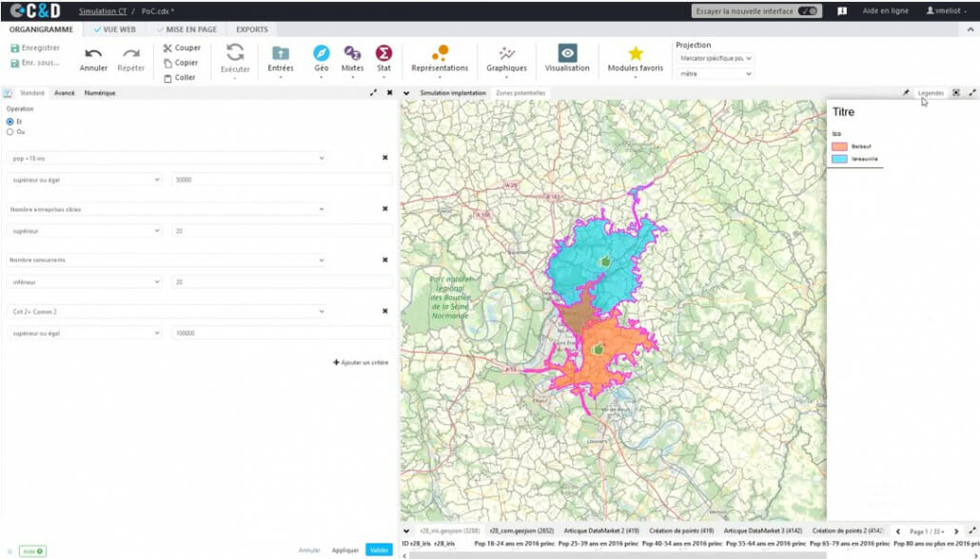Click the Belbeuf orange legend swatch
980x559 pixels.
click(x=839, y=146)
